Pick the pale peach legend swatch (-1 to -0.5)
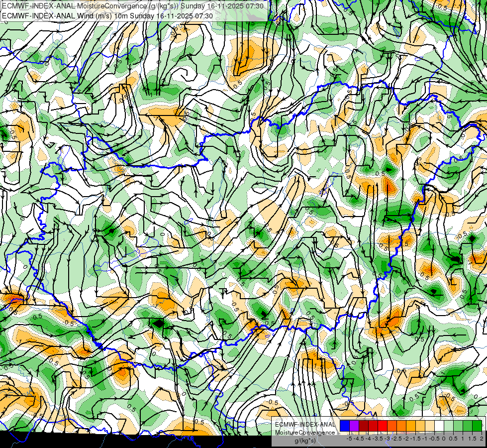This screenshot has width=487, height=448. (430, 426)
